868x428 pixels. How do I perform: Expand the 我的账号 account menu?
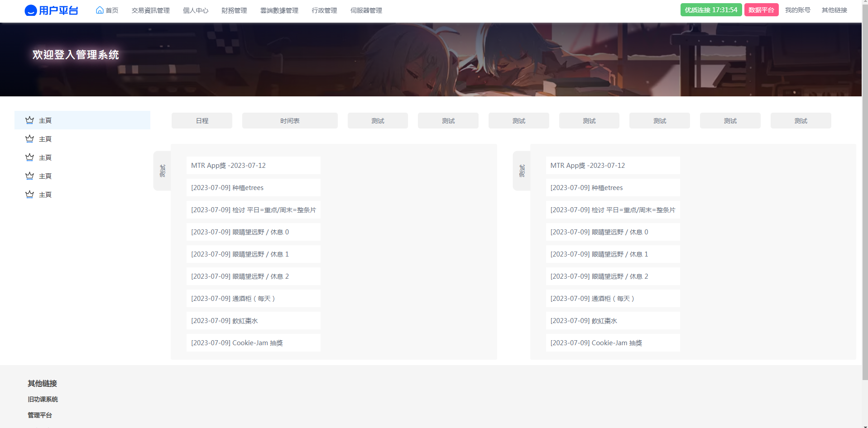click(797, 10)
